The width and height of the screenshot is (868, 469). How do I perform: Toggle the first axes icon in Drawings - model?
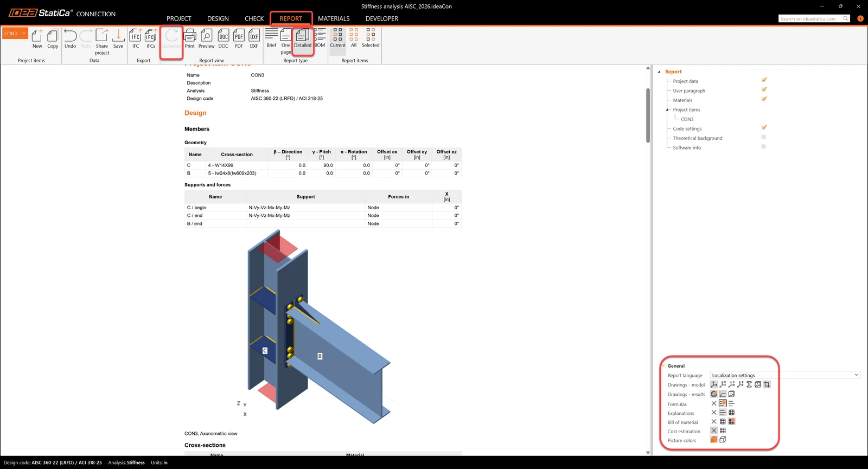[714, 384]
